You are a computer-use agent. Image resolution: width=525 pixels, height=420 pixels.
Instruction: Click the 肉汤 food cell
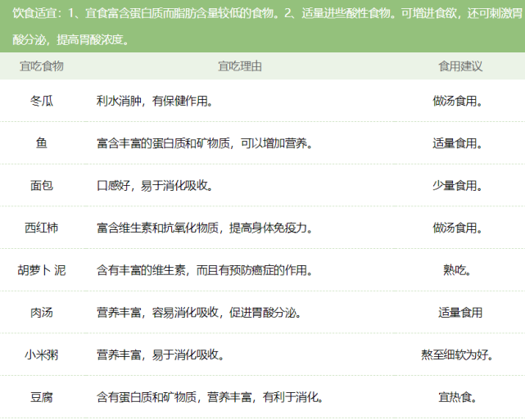(x=42, y=313)
